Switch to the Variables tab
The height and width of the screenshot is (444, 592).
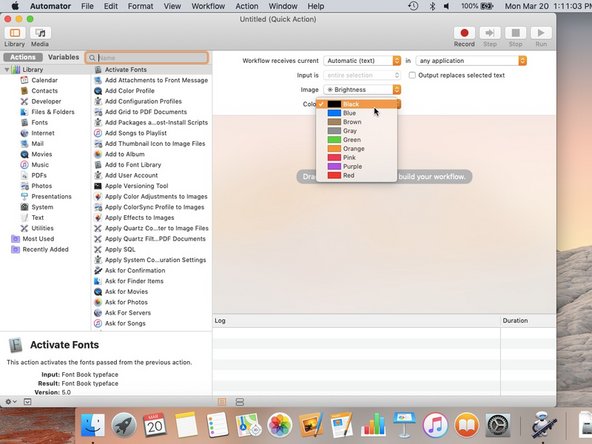(63, 57)
